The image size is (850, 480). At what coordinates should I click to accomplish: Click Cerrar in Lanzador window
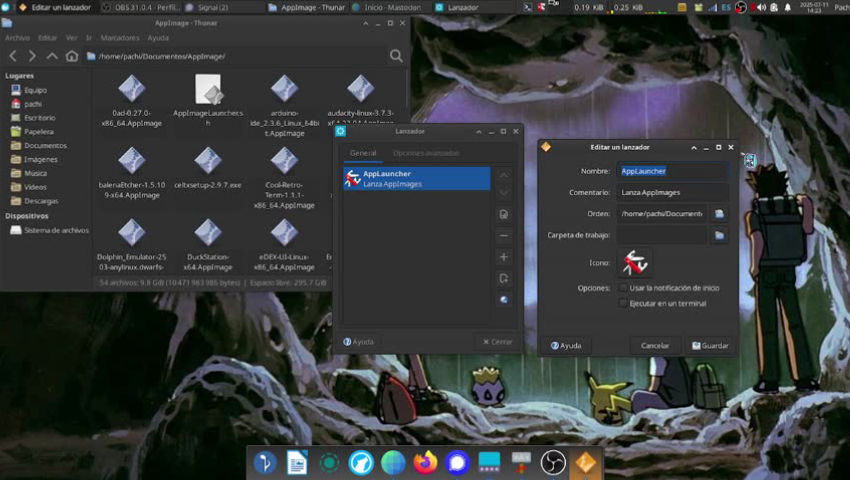(x=497, y=342)
